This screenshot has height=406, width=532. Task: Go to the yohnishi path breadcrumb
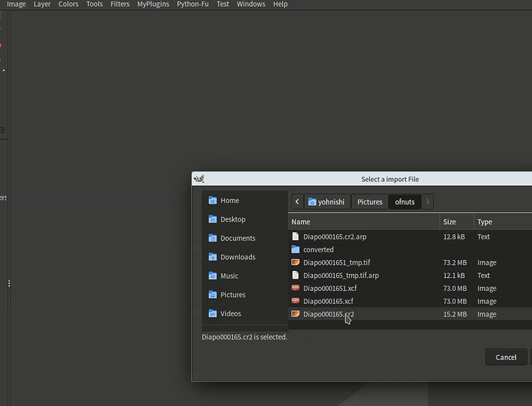[327, 202]
